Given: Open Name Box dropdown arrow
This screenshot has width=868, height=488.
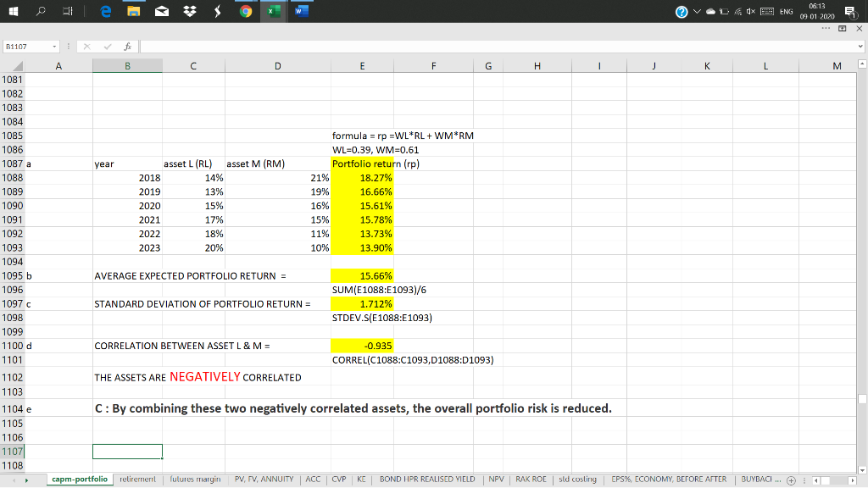Looking at the screenshot, I should [54, 47].
